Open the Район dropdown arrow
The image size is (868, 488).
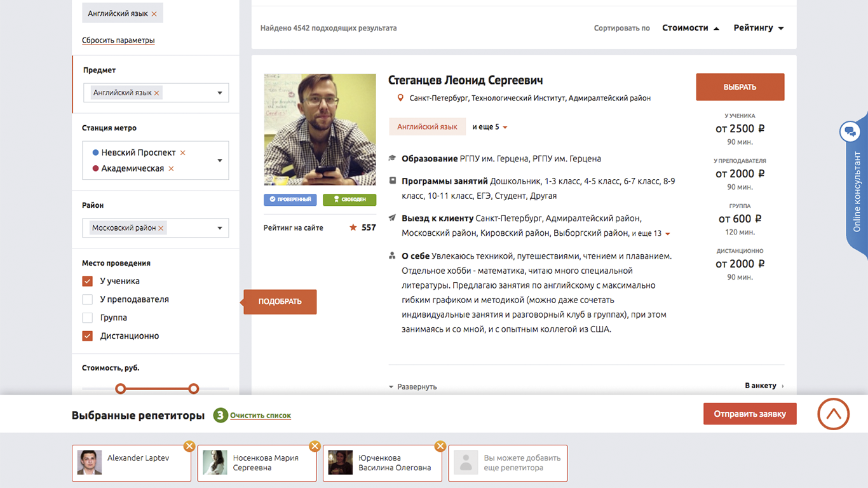coord(220,228)
